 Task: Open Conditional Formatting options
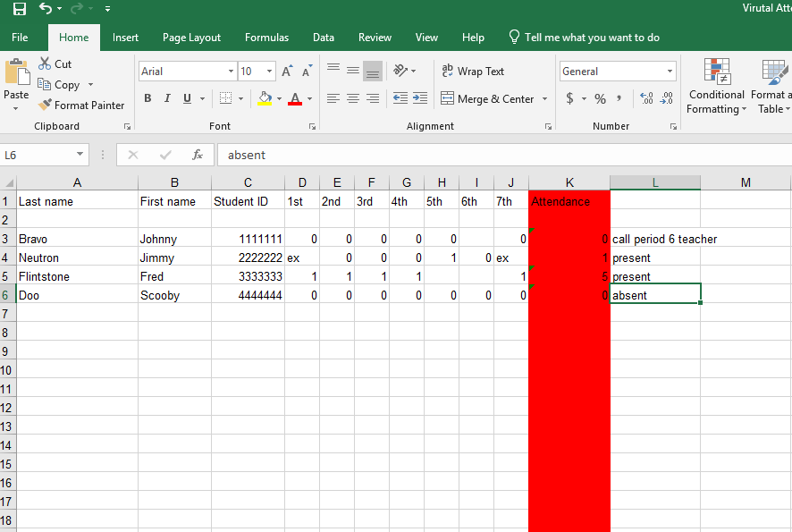(715, 87)
